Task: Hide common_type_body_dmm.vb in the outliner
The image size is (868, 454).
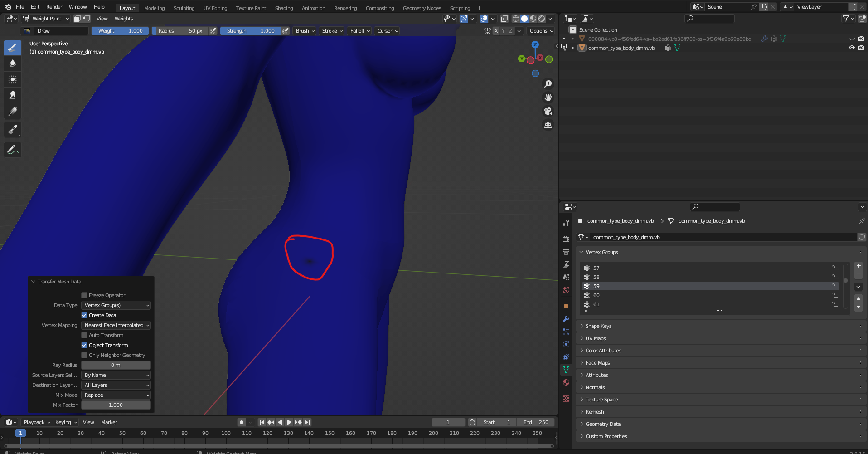Action: coord(852,48)
